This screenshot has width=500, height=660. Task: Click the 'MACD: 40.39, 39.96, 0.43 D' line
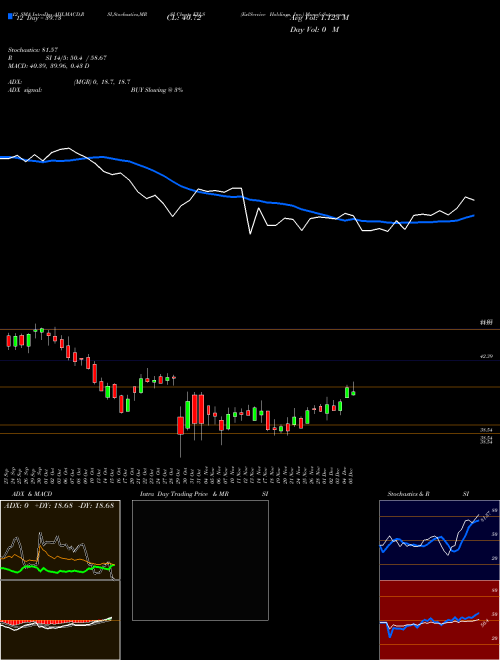pyautogui.click(x=48, y=66)
